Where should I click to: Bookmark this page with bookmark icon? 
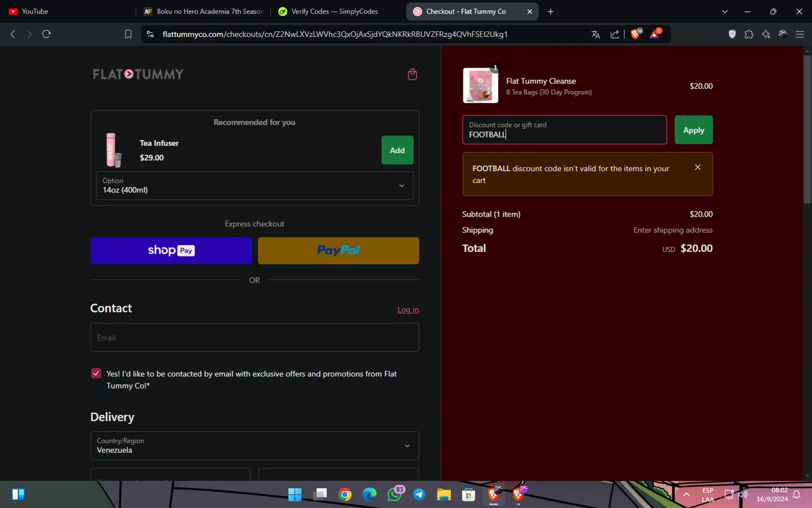click(128, 34)
